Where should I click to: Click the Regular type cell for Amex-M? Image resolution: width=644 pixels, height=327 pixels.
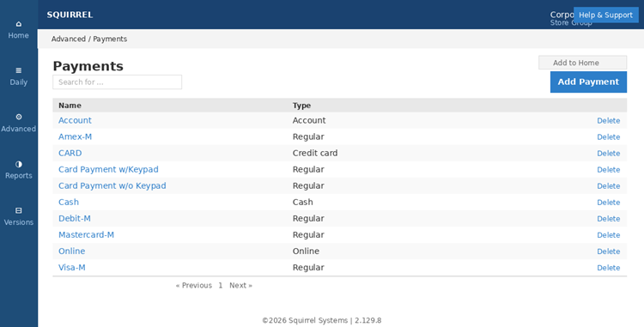click(308, 136)
